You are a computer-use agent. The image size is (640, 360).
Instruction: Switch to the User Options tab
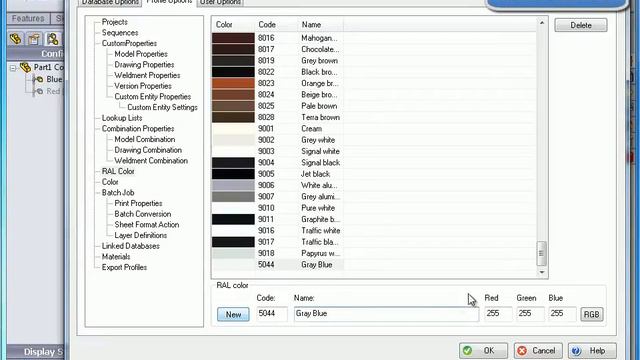point(220,2)
